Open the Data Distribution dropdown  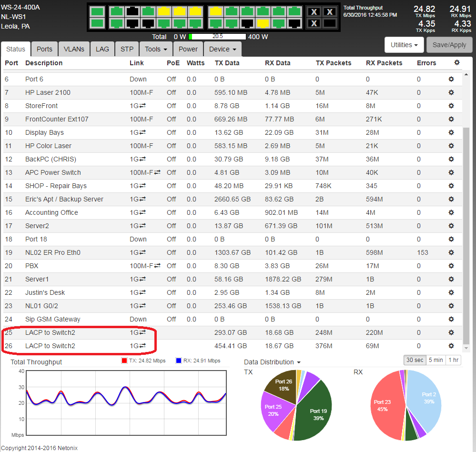(x=273, y=362)
